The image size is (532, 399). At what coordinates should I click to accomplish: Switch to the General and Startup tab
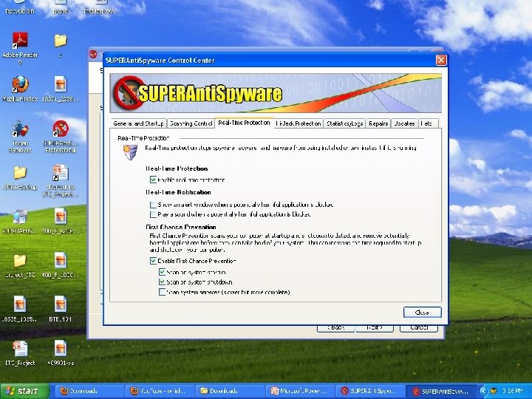(x=138, y=123)
